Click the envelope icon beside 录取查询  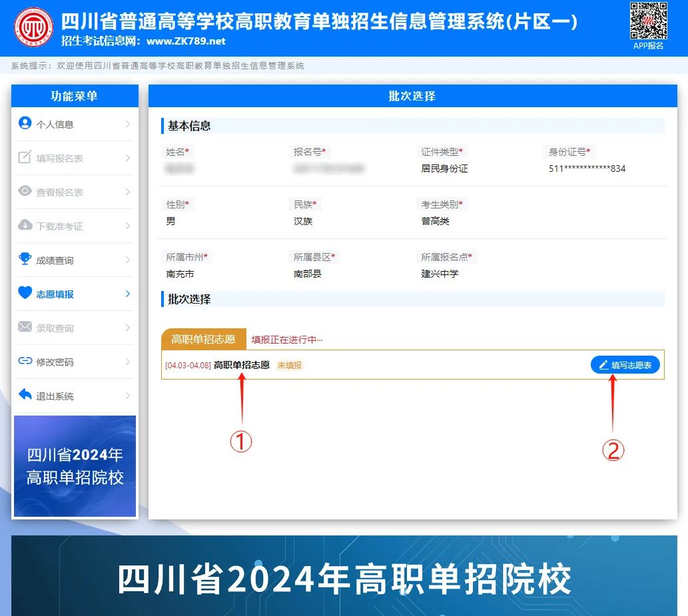click(x=25, y=327)
